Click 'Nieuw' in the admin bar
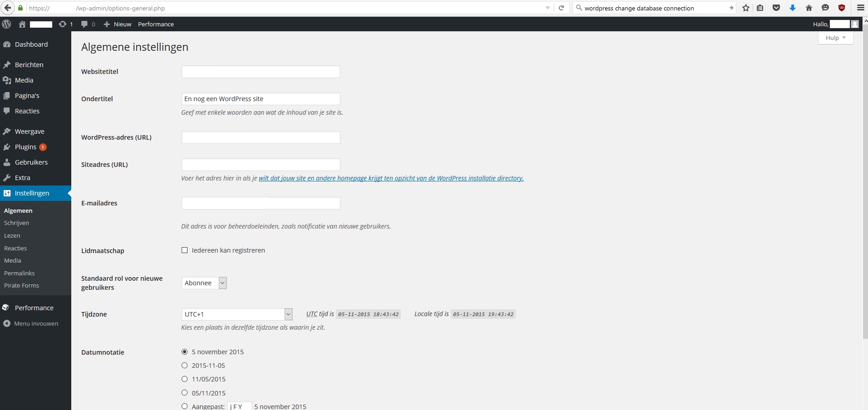 click(118, 24)
